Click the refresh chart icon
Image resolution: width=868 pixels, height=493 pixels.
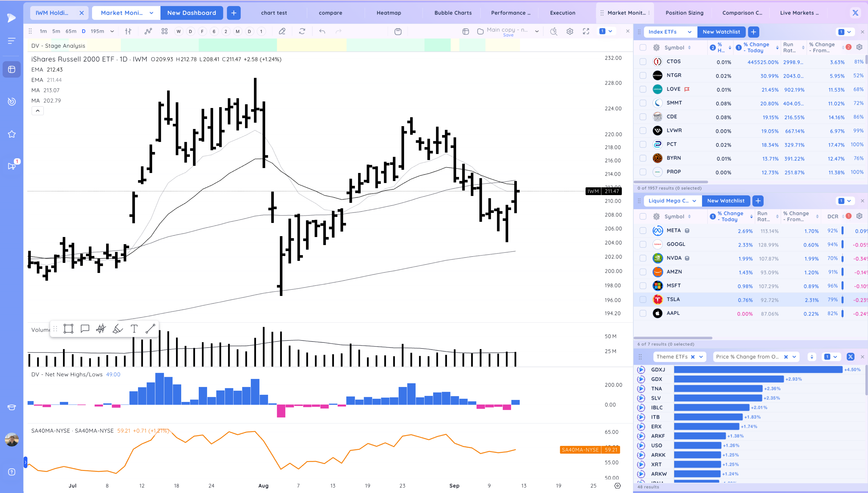302,31
